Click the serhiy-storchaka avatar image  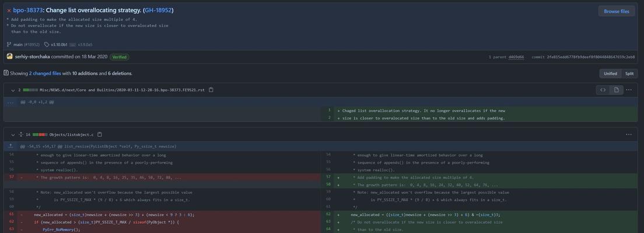click(10, 57)
